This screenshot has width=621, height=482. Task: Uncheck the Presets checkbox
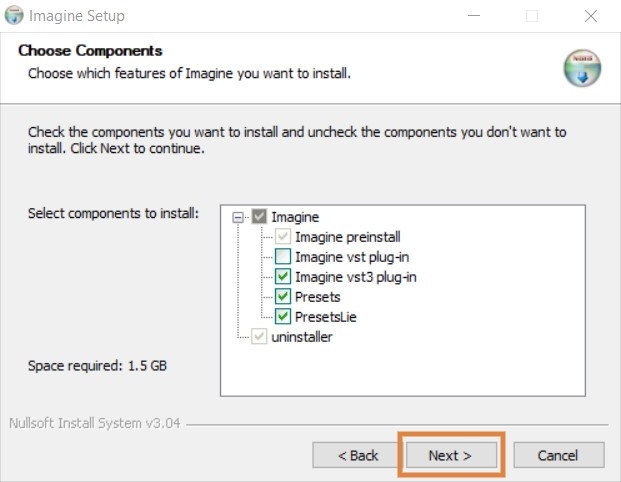click(x=283, y=297)
